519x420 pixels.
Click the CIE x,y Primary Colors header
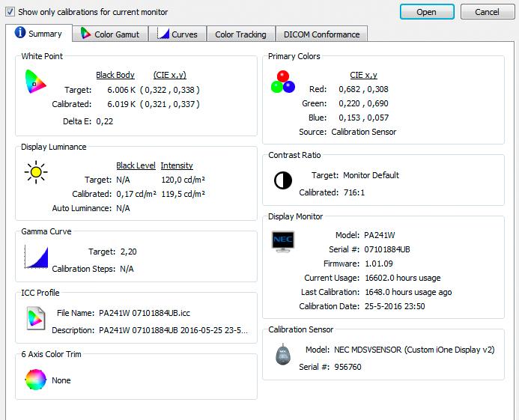[x=363, y=75]
